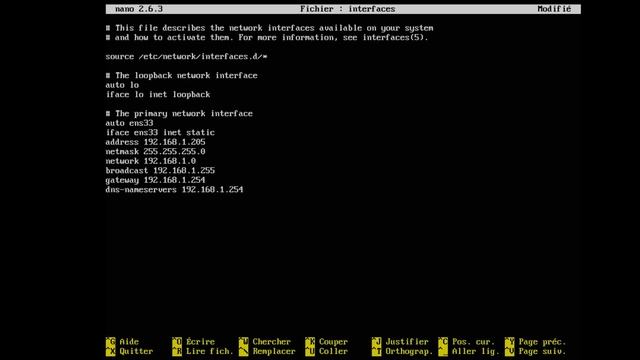Click the 'broadcast 192.168.1.255' line

(160, 170)
